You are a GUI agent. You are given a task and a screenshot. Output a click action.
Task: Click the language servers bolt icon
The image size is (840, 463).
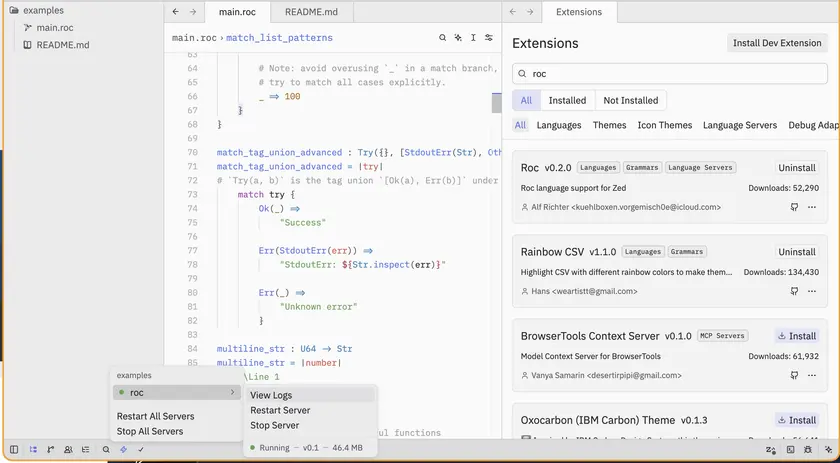[123, 450]
